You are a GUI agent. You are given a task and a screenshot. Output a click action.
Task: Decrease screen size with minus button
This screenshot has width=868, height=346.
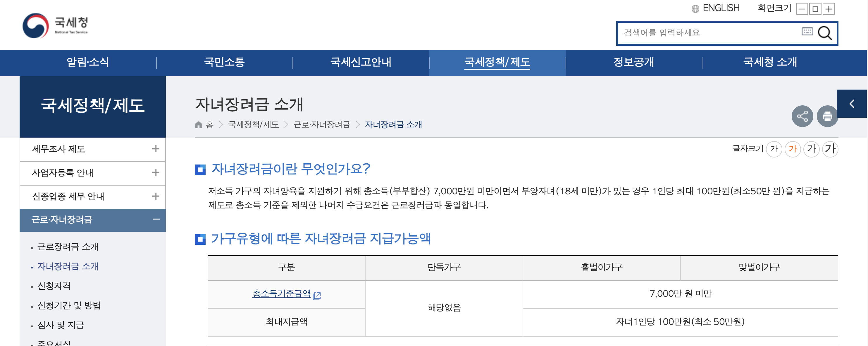point(802,9)
